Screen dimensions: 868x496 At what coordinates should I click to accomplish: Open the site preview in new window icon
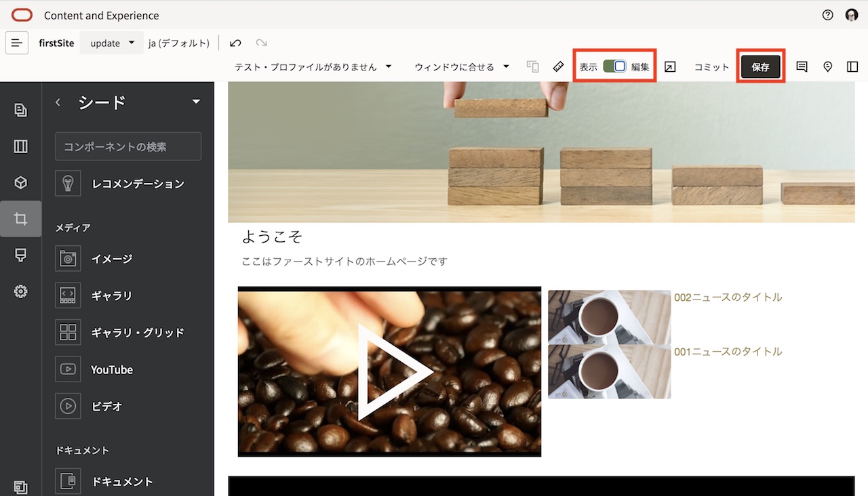tap(670, 66)
